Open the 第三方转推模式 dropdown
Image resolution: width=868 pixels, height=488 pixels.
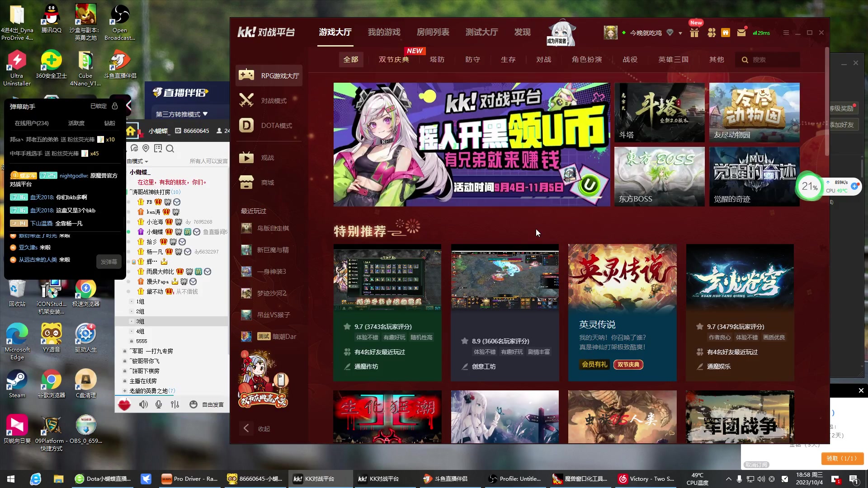tap(181, 114)
